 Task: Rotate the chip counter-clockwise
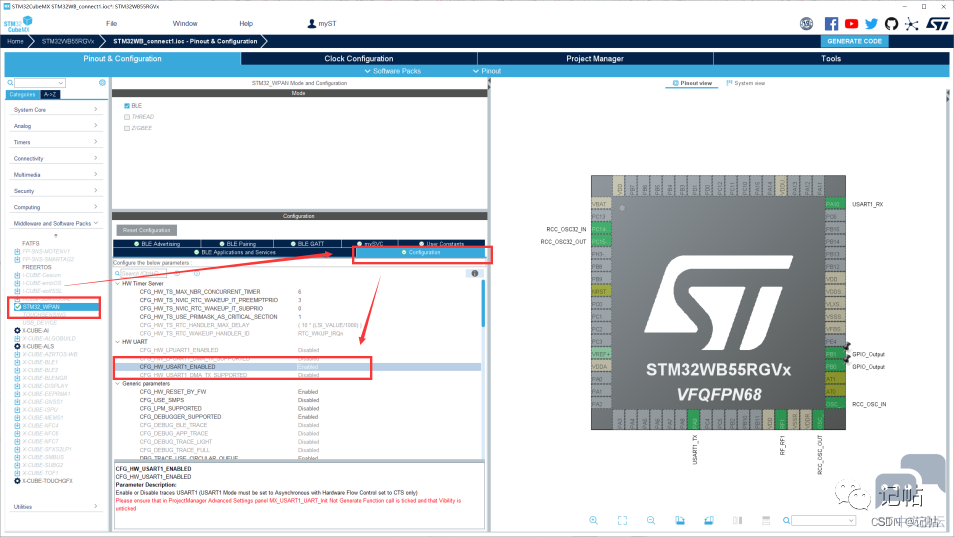(709, 521)
